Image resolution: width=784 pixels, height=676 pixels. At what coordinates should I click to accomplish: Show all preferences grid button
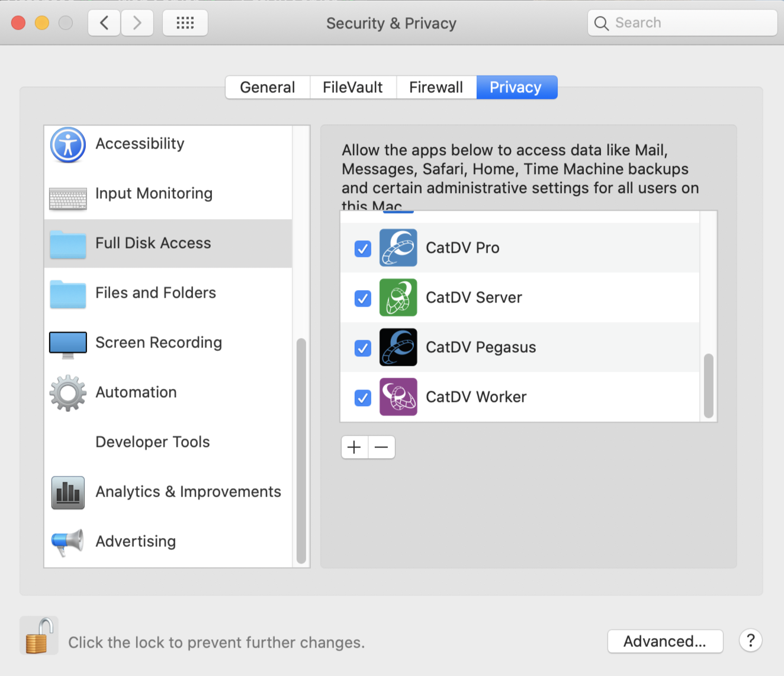[x=185, y=23]
